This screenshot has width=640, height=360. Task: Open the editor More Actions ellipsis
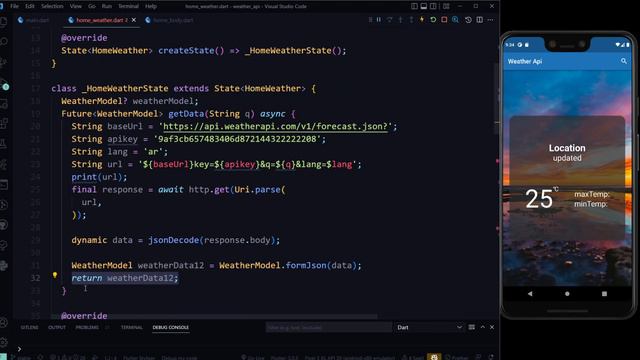pyautogui.click(x=491, y=20)
